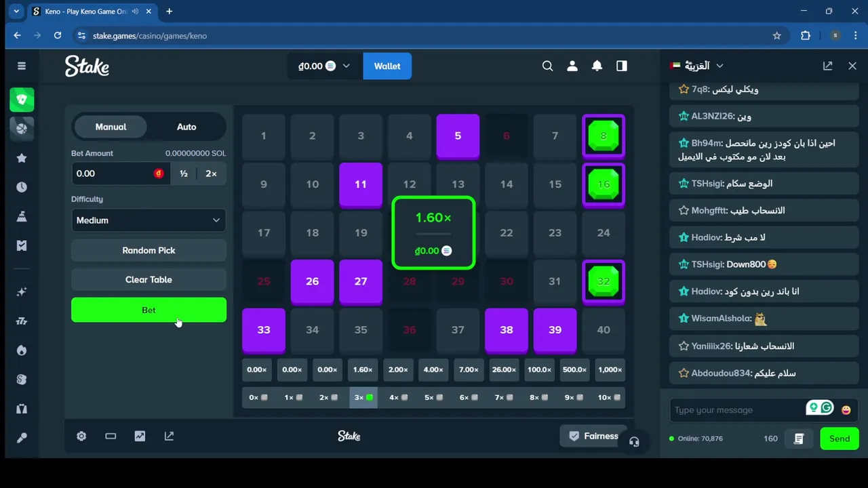
Task: Bookmark this page with star icon
Action: click(777, 36)
